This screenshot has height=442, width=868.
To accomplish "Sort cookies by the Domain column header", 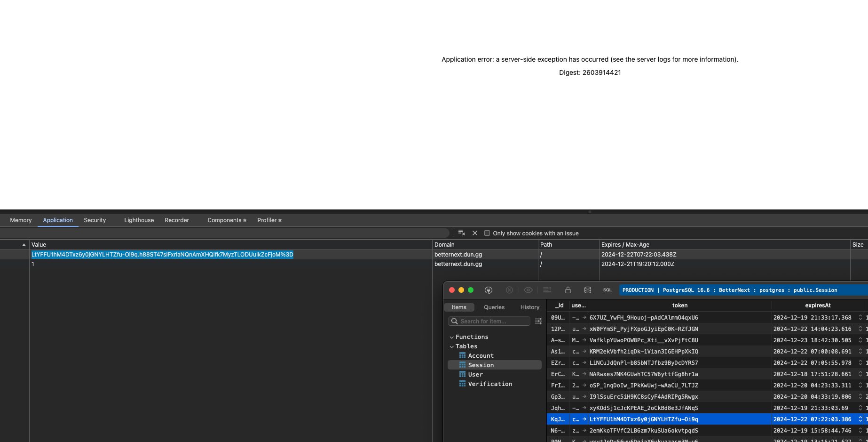I will pos(485,245).
